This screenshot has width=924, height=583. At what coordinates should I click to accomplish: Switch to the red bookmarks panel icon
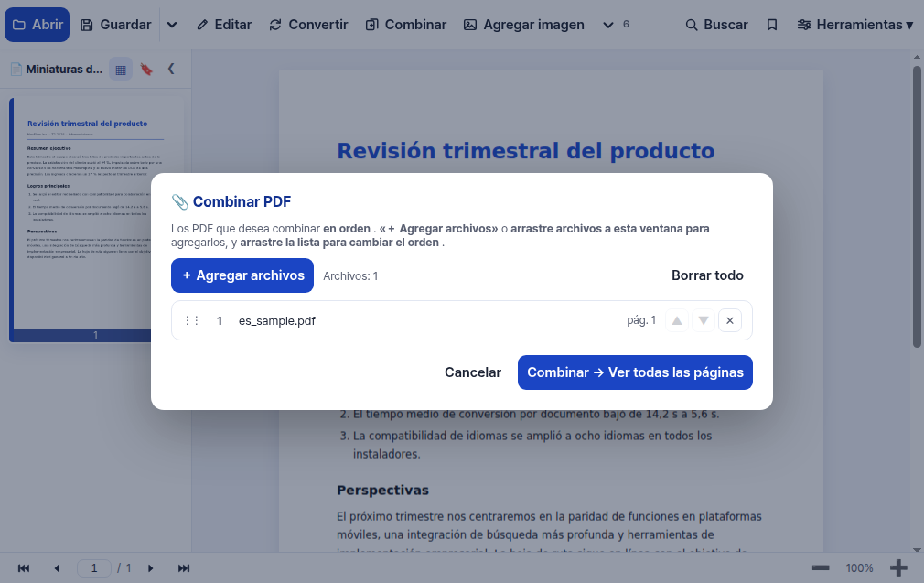click(x=146, y=70)
